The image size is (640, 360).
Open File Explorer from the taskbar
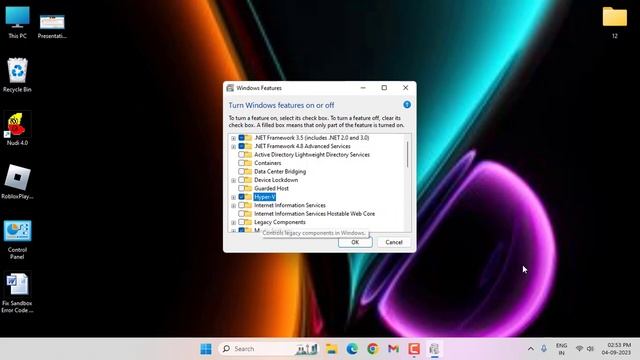click(331, 349)
